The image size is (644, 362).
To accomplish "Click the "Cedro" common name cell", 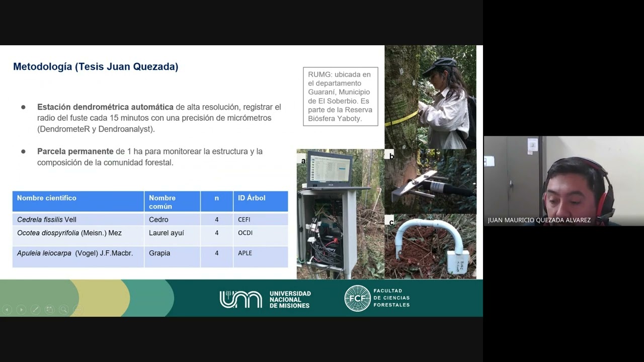I will 172,219.
